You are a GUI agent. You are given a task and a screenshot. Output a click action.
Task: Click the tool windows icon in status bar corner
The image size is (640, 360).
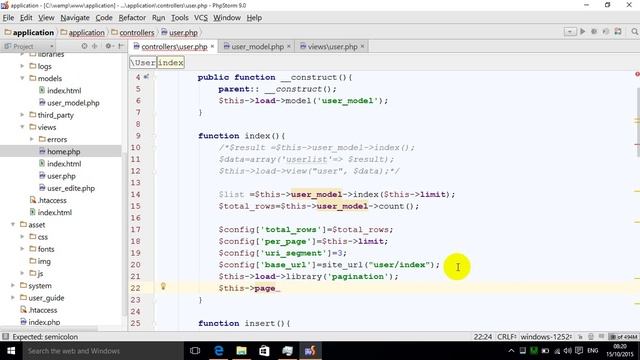(x=5, y=337)
